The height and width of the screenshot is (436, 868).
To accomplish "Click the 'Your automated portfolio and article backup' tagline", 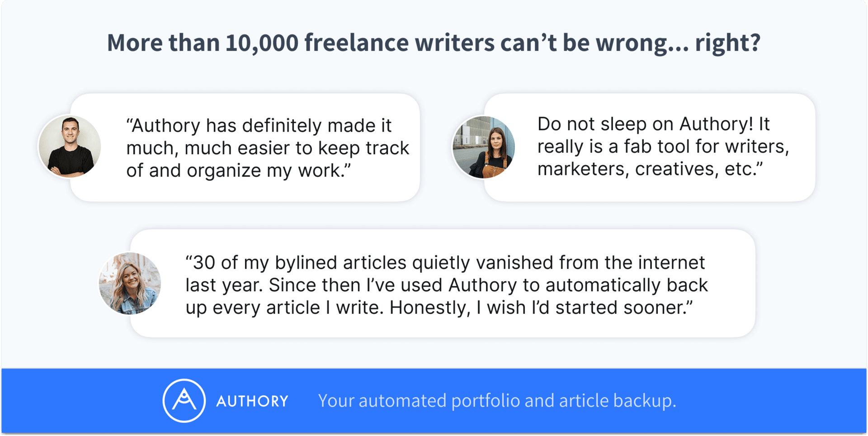I will (497, 401).
